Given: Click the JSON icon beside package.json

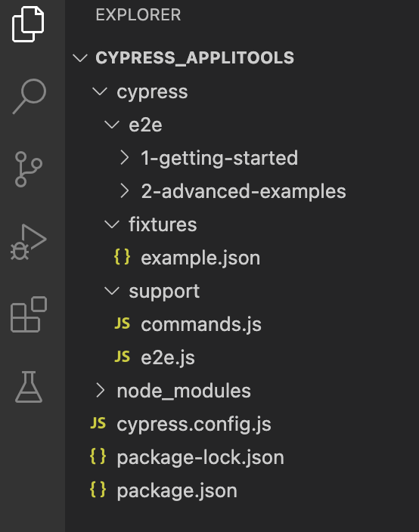Looking at the screenshot, I should pyautogui.click(x=98, y=490).
